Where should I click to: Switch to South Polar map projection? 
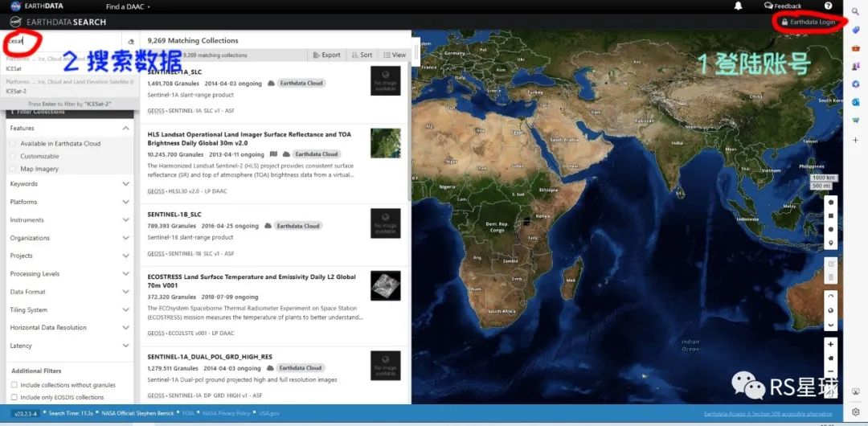point(831,324)
